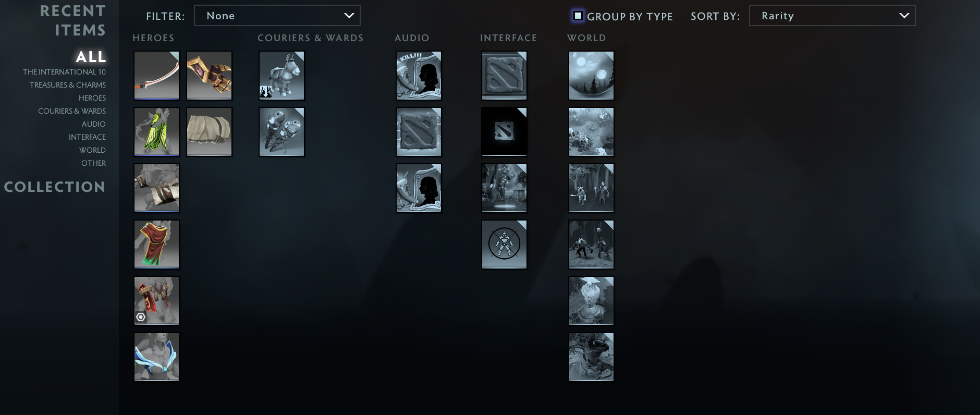Open the forest loading screen thumbnail
Screen dimensions: 980x415
505,188
